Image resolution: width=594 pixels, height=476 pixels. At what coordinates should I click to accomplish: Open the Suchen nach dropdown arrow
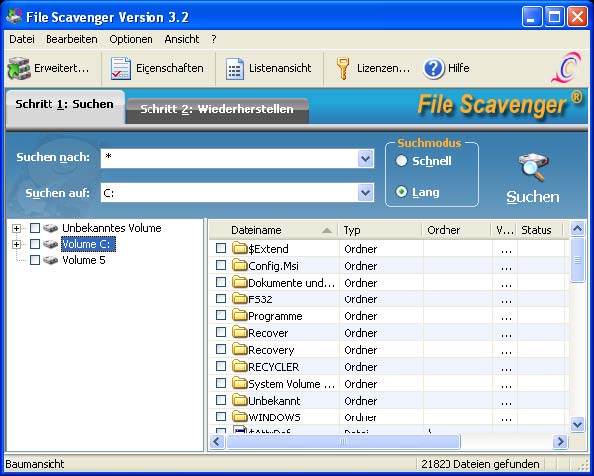[x=366, y=158]
